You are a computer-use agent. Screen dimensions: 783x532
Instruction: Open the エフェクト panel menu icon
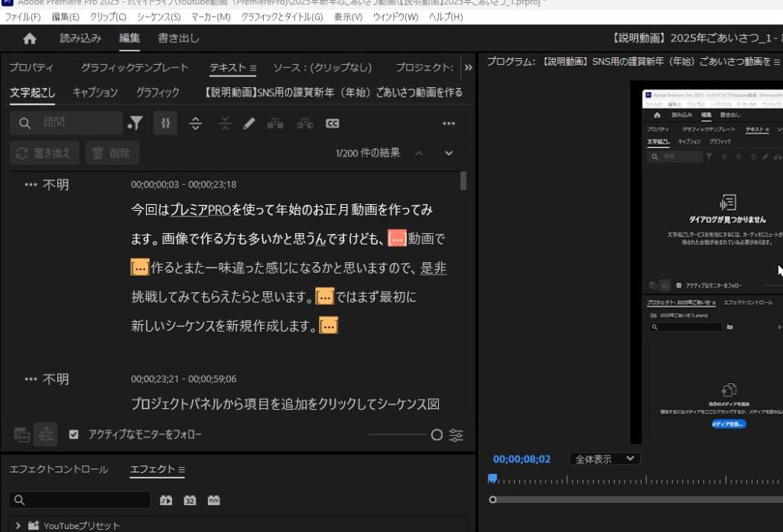[x=181, y=469]
